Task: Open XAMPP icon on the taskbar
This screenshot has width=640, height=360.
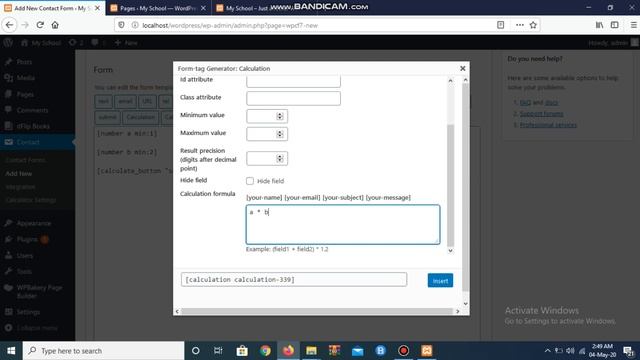Action: [427, 351]
